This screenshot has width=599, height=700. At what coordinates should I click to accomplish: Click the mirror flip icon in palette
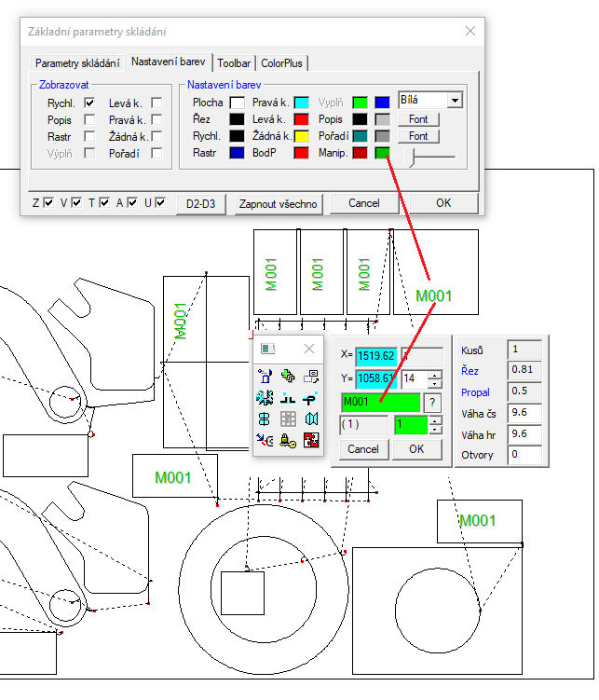pyautogui.click(x=311, y=419)
